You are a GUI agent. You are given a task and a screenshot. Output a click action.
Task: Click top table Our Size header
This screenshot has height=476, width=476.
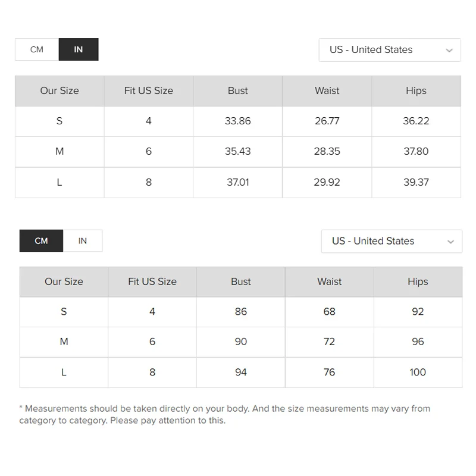(59, 91)
